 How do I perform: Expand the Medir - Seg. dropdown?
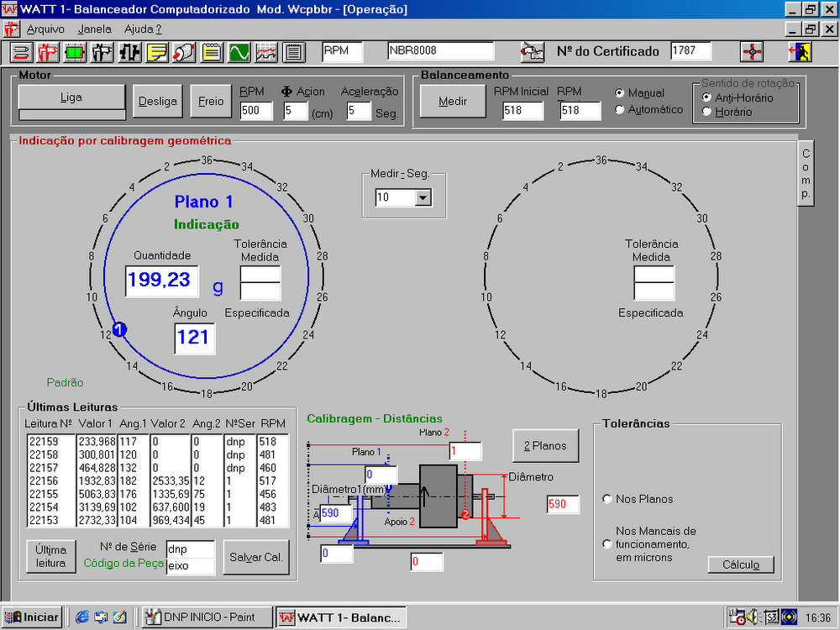(x=423, y=197)
